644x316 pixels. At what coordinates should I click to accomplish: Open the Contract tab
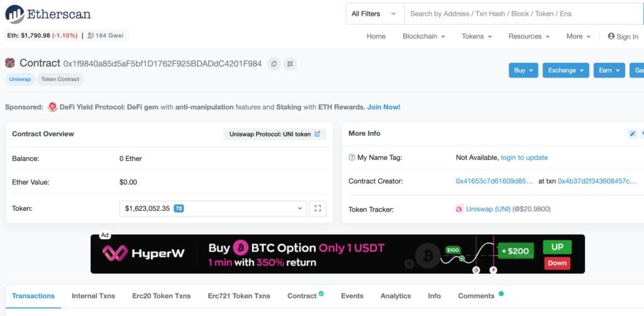305,295
